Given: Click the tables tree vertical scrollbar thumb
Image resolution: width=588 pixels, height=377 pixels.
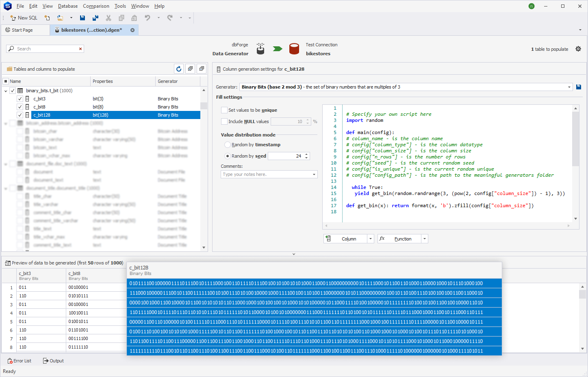Looking at the screenshot, I should (204, 106).
